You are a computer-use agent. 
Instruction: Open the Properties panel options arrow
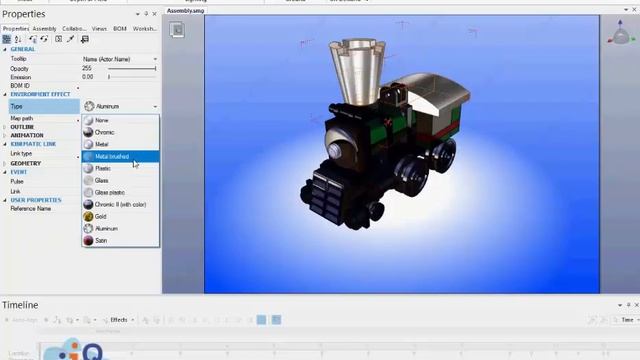pos(138,14)
